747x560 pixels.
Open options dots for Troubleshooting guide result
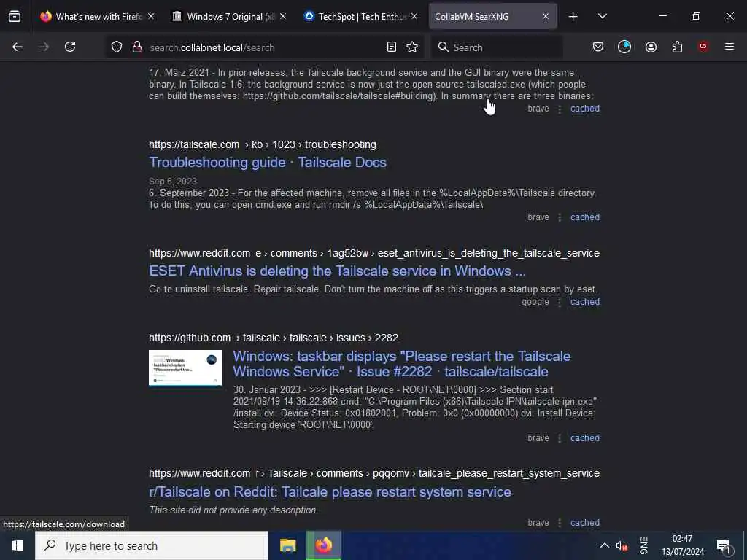pyautogui.click(x=560, y=217)
